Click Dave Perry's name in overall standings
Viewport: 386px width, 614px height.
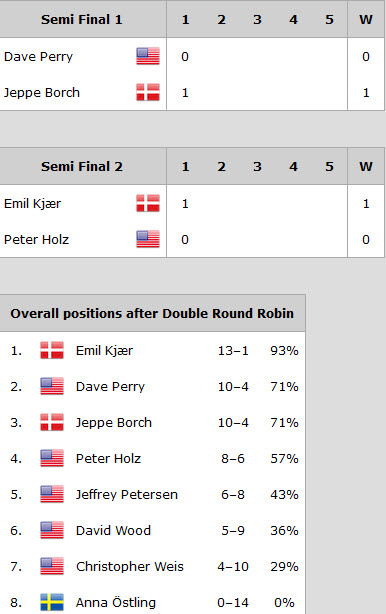click(110, 387)
